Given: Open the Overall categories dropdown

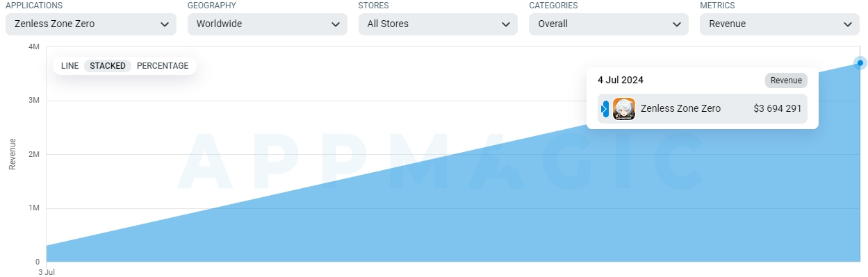Looking at the screenshot, I should coord(609,24).
